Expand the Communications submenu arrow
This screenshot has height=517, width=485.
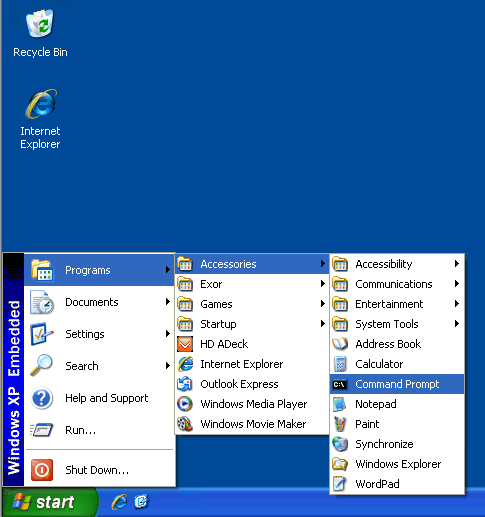pyautogui.click(x=457, y=284)
